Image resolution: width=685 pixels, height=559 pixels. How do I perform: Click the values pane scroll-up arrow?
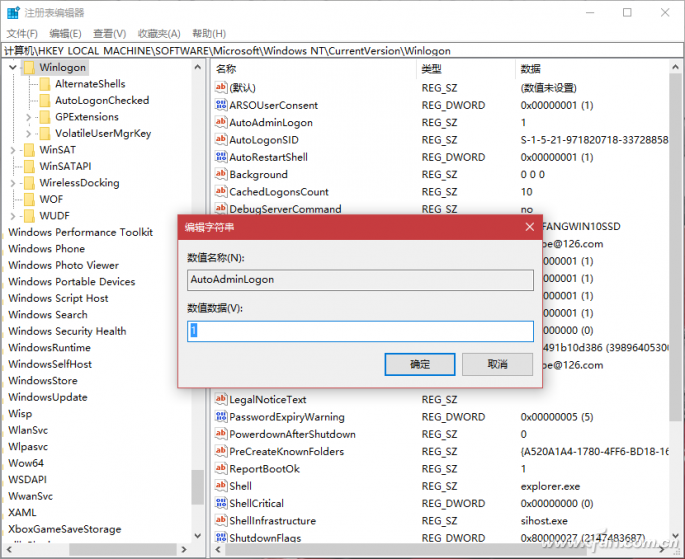click(675, 67)
